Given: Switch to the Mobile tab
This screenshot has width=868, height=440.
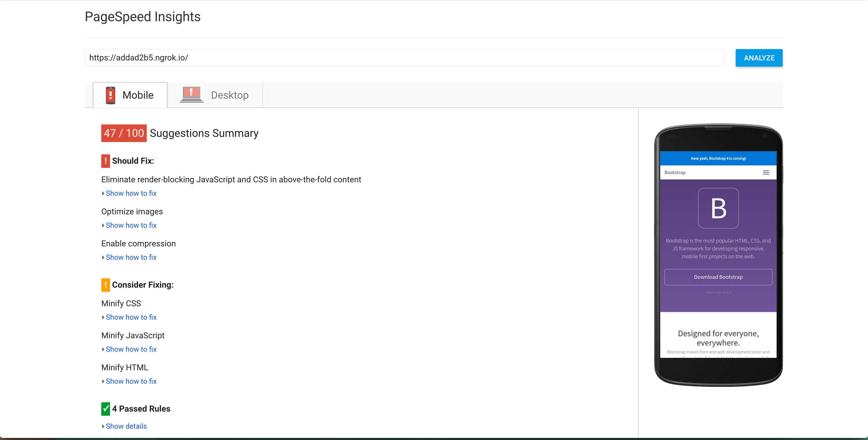Looking at the screenshot, I should pos(130,95).
